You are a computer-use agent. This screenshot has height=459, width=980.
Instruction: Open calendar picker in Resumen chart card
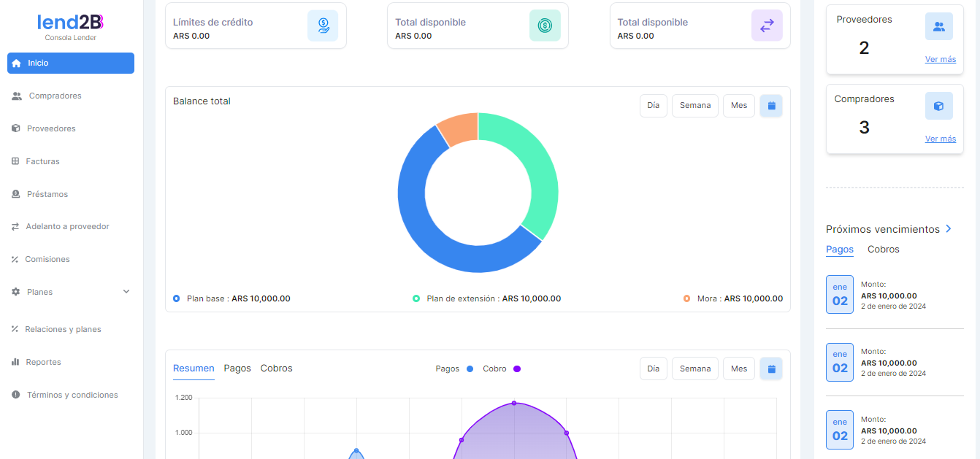point(771,369)
